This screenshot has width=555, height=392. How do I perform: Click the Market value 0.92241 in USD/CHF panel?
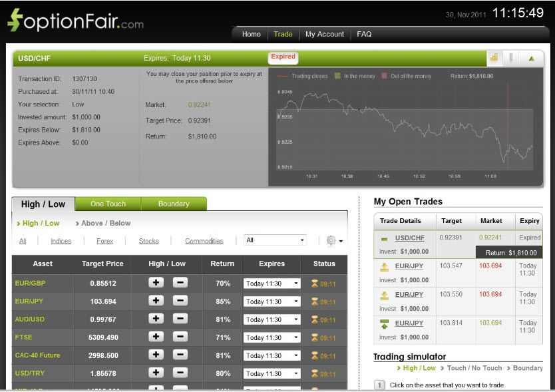click(x=199, y=104)
